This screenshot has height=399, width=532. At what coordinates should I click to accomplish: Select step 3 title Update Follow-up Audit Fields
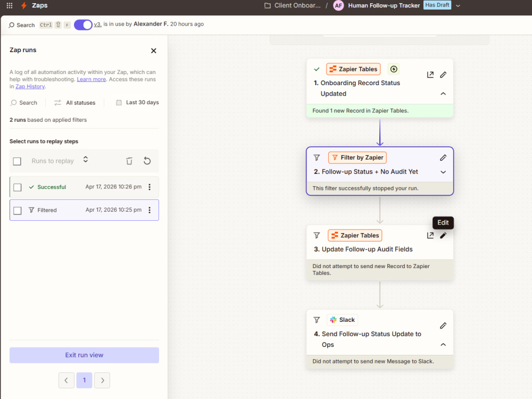click(x=367, y=250)
